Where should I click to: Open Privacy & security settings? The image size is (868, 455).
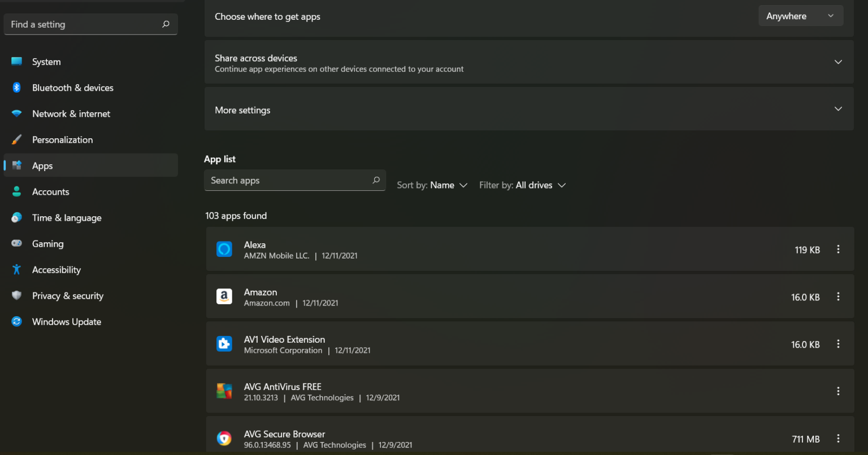[90, 295]
